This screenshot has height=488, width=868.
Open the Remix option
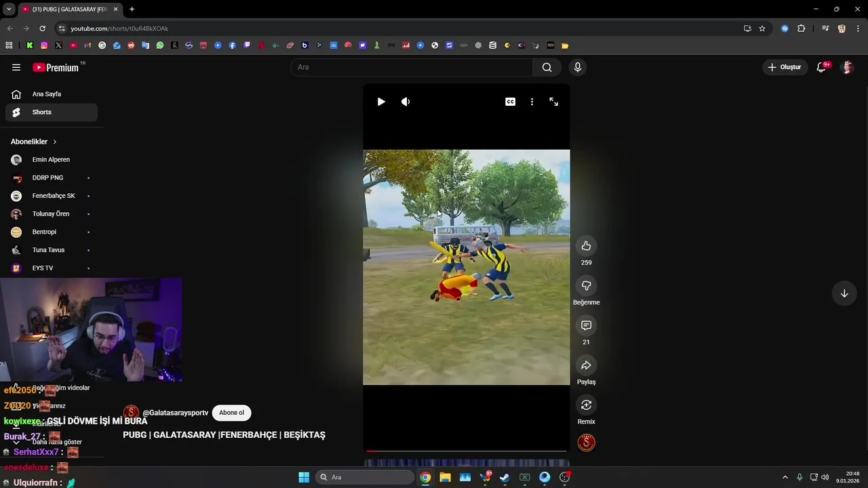(586, 405)
